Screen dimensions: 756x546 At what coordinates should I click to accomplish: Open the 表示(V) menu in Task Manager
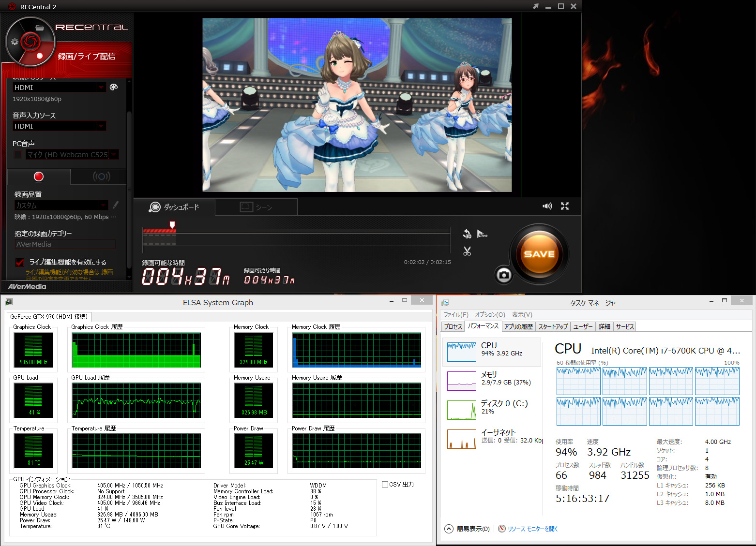[x=522, y=314]
